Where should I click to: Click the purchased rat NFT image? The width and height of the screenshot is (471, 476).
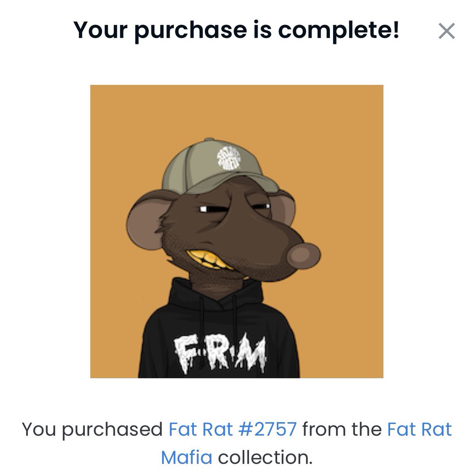click(x=237, y=231)
